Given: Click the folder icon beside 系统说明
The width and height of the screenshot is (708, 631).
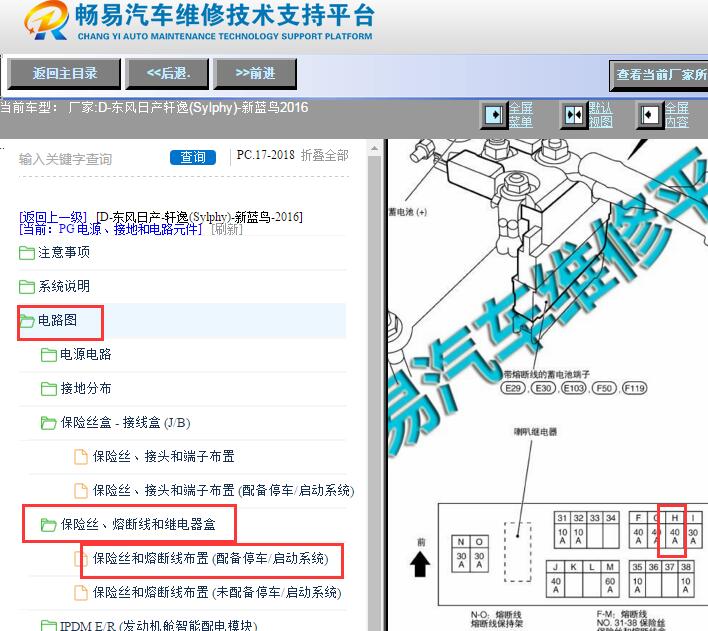Looking at the screenshot, I should coord(27,287).
